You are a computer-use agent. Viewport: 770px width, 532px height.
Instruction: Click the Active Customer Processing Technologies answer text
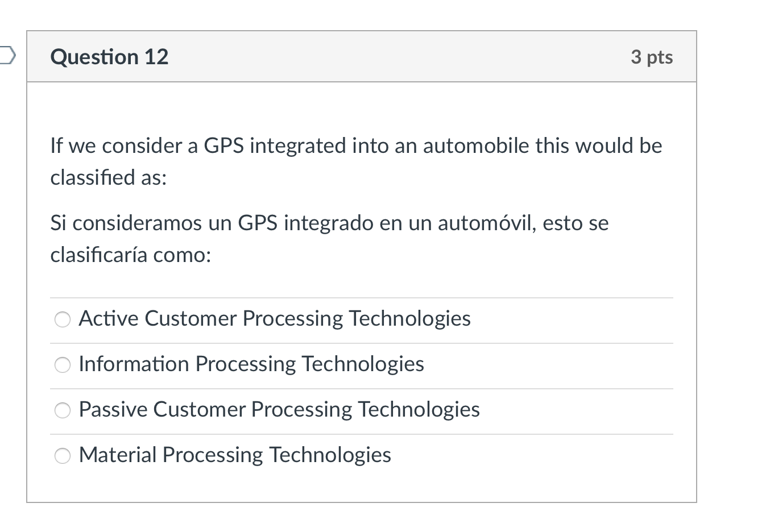(x=274, y=319)
